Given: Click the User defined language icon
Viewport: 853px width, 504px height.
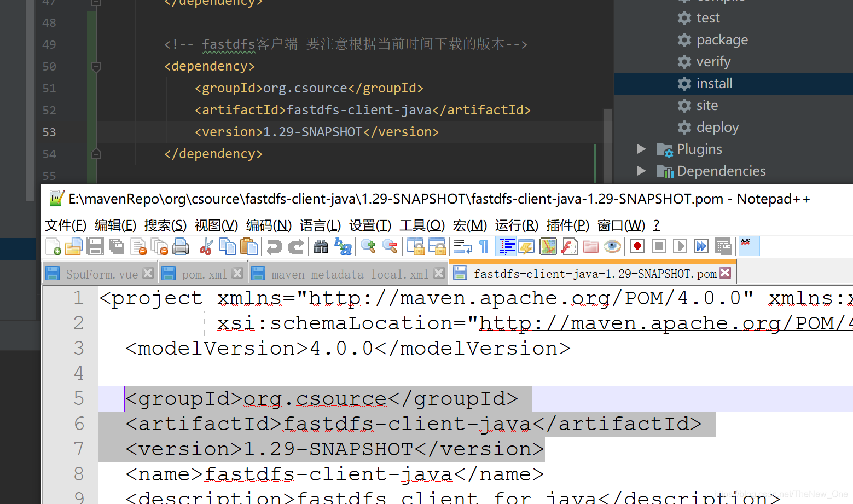Looking at the screenshot, I should coord(526,247).
